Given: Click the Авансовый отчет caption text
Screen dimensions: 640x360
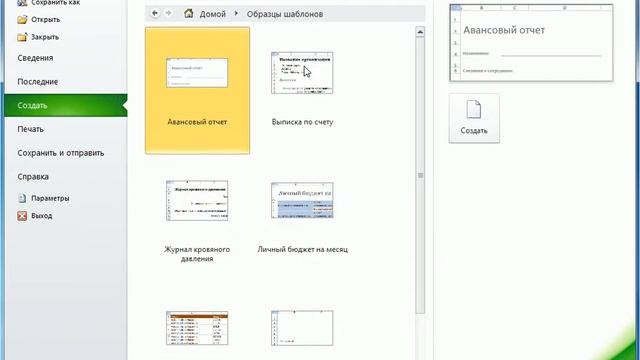Looking at the screenshot, I should 197,122.
